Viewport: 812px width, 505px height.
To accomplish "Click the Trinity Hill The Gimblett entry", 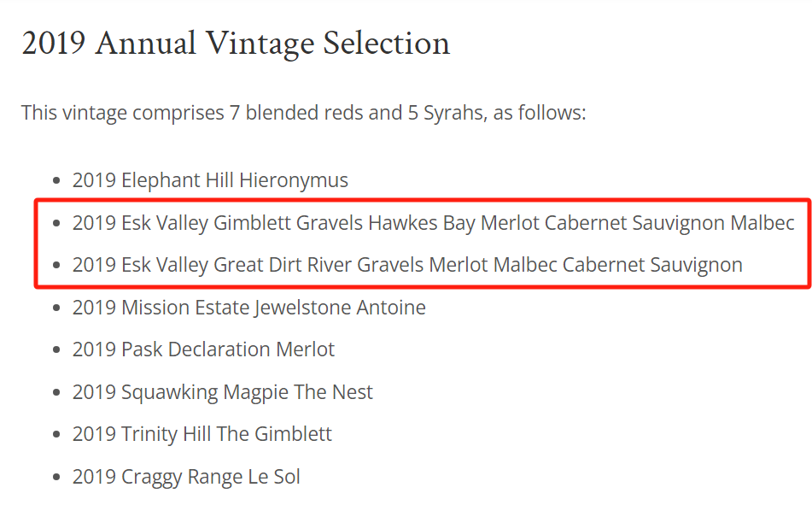I will [x=202, y=434].
